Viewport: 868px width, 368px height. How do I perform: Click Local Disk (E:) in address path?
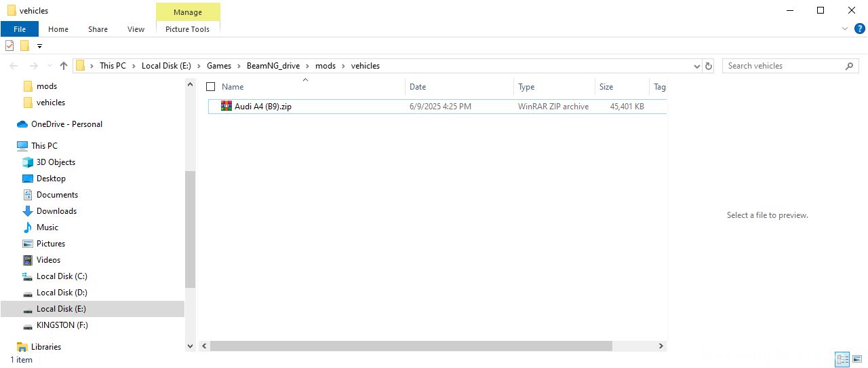[x=166, y=66]
